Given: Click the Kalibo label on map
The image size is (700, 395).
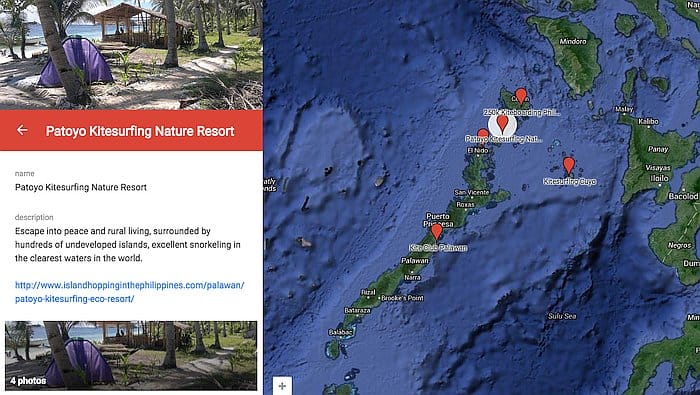Looking at the screenshot, I should 648,121.
